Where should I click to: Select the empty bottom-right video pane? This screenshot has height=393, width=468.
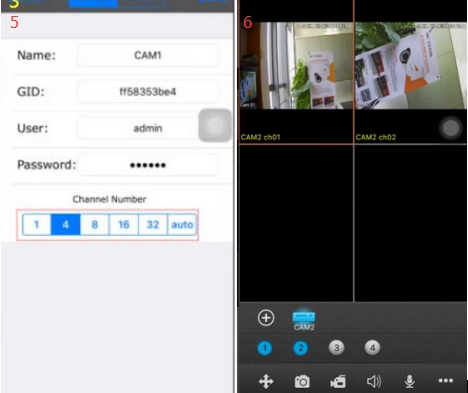click(x=411, y=223)
